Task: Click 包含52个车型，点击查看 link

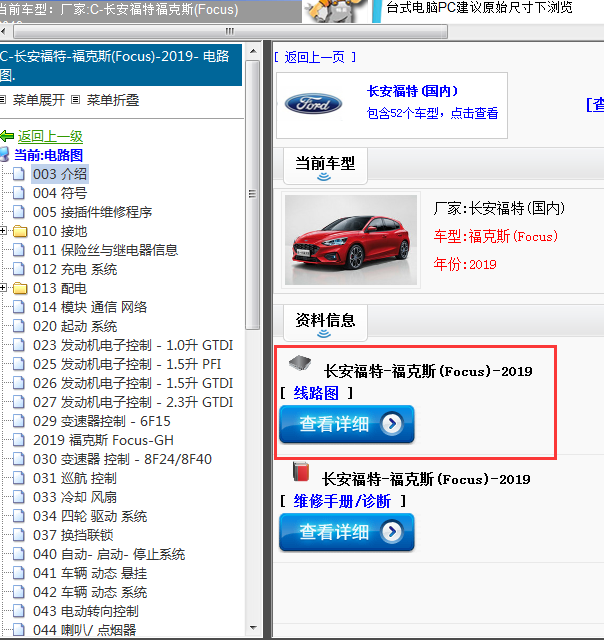Action: tap(432, 113)
